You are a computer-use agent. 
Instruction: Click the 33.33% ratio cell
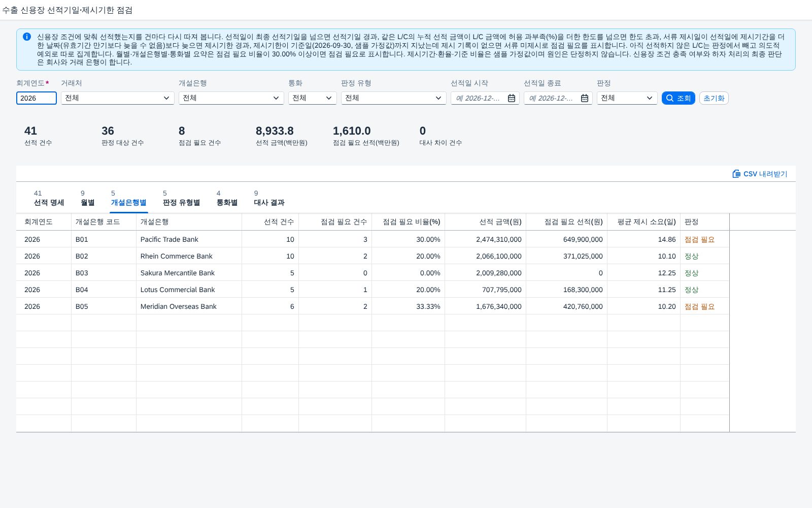[x=408, y=306]
